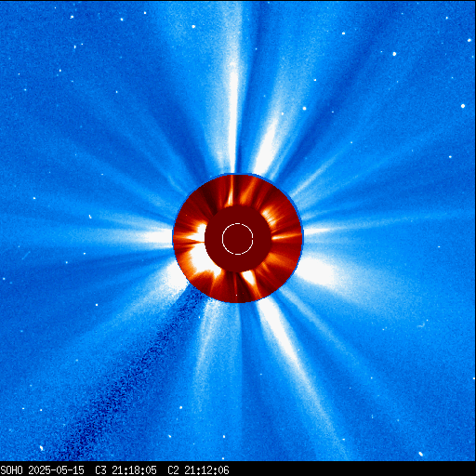
Task: Click the dark speckled pylon shadow band
Action: (130, 372)
